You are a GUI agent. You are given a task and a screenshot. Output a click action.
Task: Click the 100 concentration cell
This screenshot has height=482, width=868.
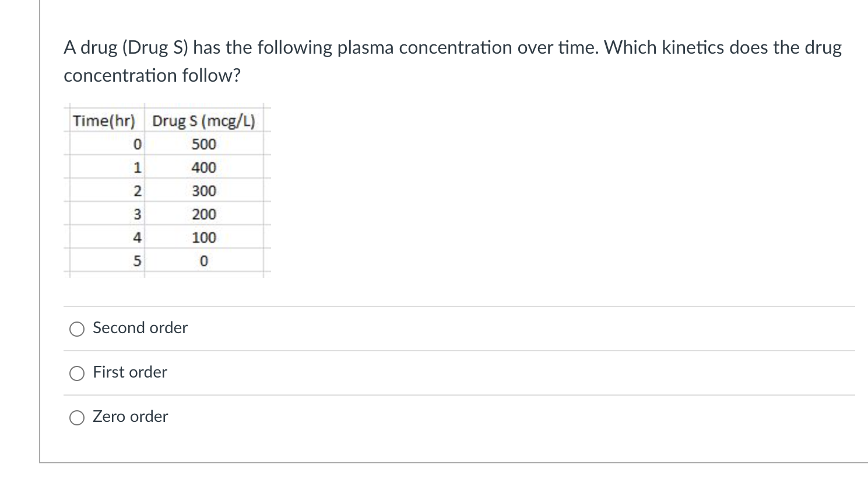(204, 237)
